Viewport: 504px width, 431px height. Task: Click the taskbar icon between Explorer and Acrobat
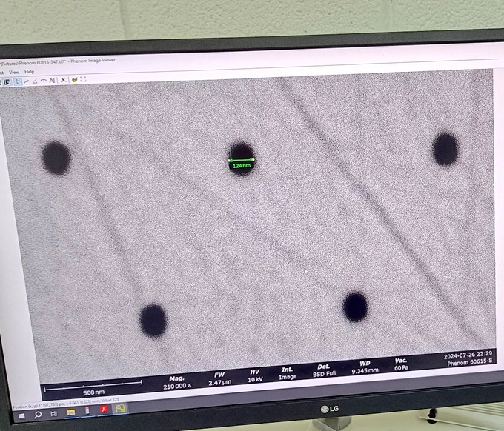click(87, 410)
